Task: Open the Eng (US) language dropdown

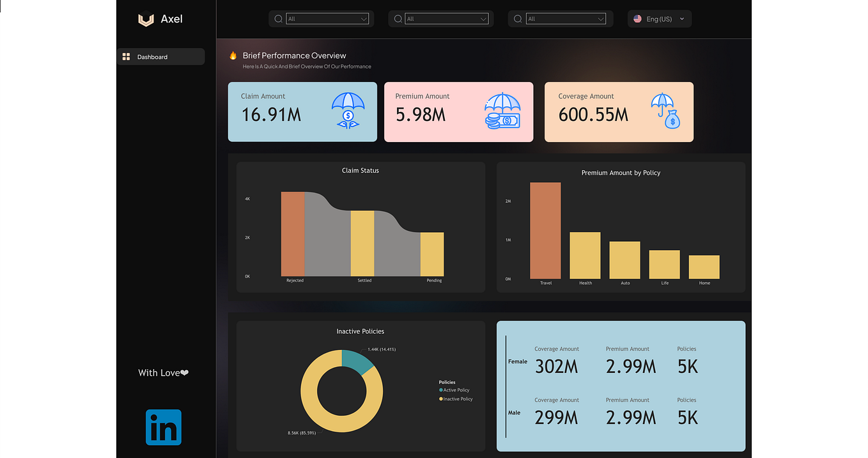Action: tap(659, 19)
